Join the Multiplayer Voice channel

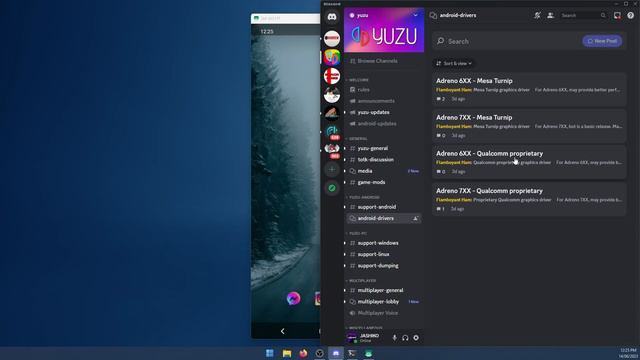384,313
